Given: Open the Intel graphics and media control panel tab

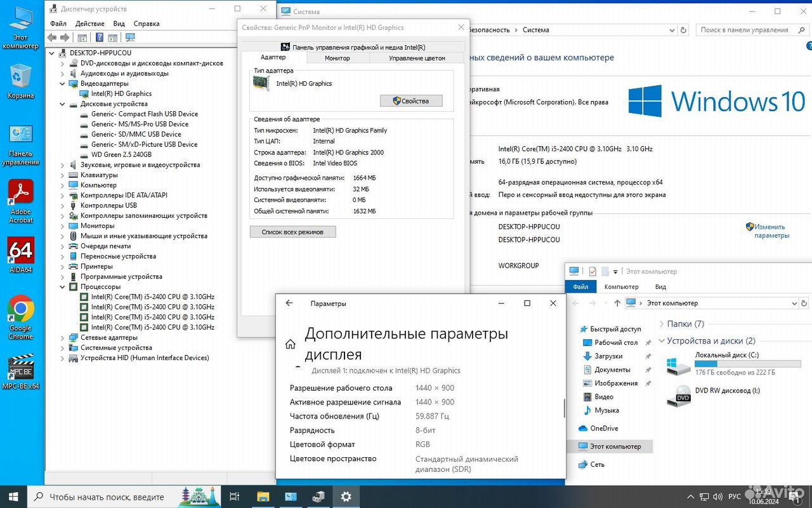Looking at the screenshot, I should click(353, 47).
